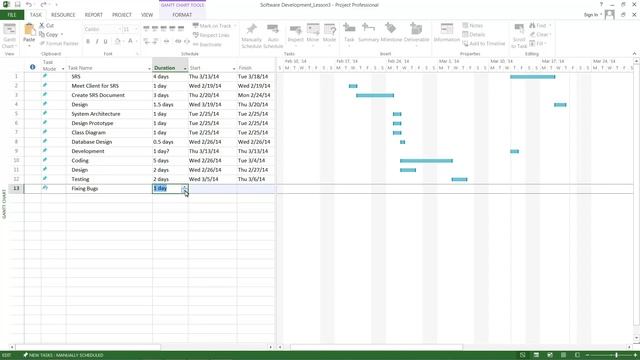Screen dimensions: 640x360
Task: Click the Cut scissors command
Action: pyautogui.click(x=47, y=25)
